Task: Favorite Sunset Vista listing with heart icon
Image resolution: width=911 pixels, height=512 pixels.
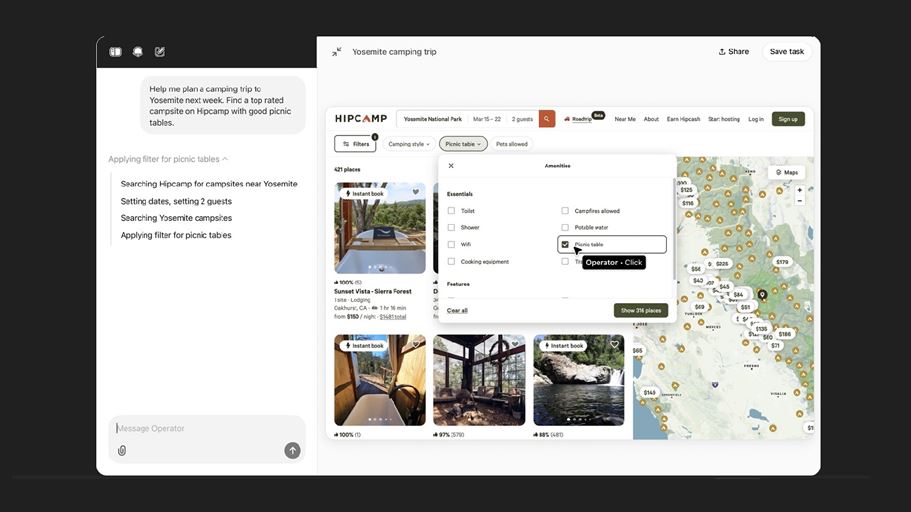Action: point(415,192)
